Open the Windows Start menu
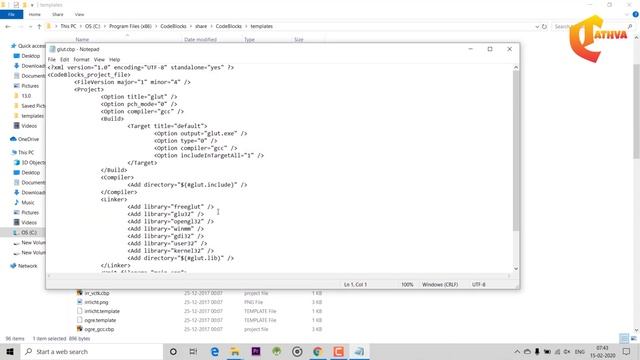Viewport: 640px width, 360px height. click(x=10, y=351)
